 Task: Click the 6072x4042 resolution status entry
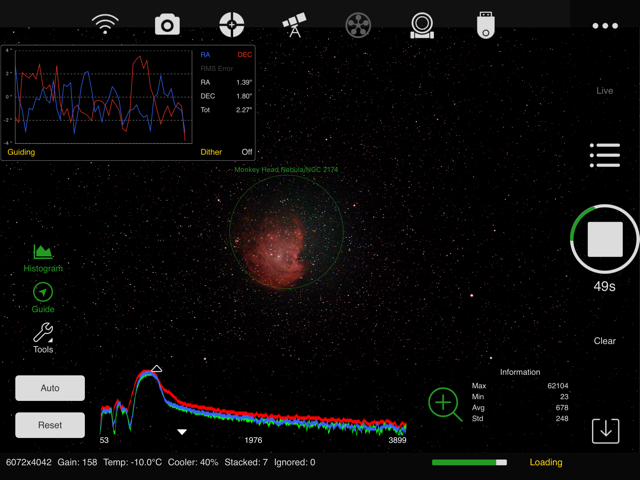point(29,462)
